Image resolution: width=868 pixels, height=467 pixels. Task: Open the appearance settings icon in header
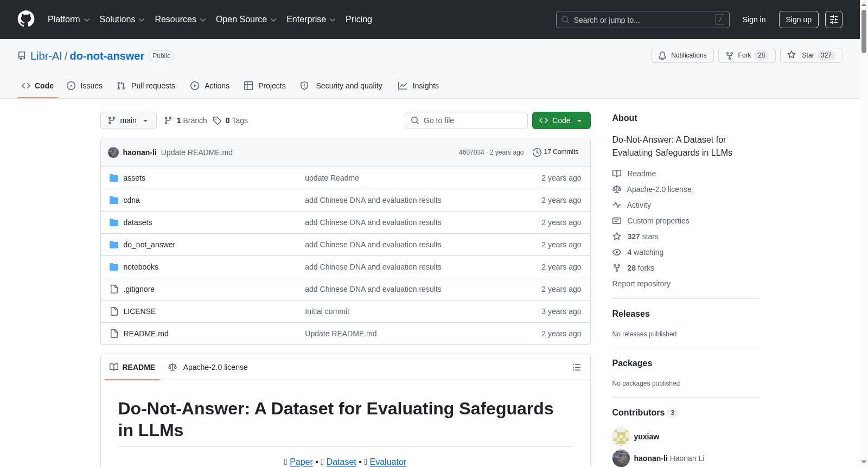[834, 20]
